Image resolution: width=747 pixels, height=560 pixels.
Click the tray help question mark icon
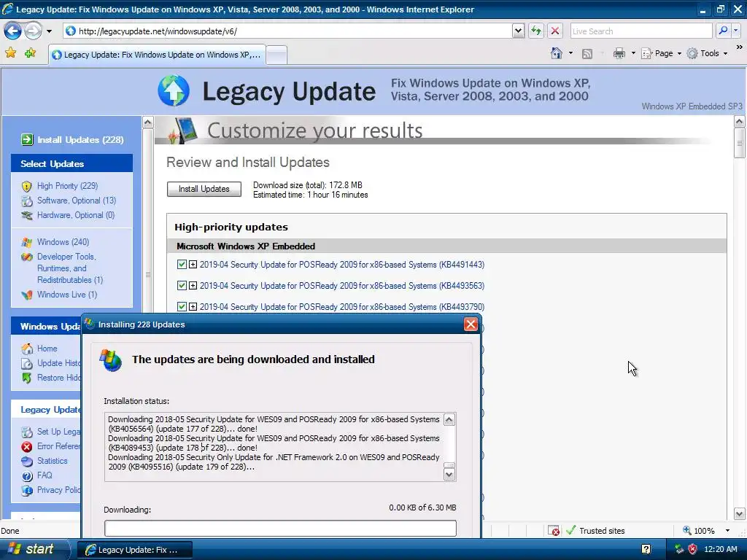coord(646,550)
